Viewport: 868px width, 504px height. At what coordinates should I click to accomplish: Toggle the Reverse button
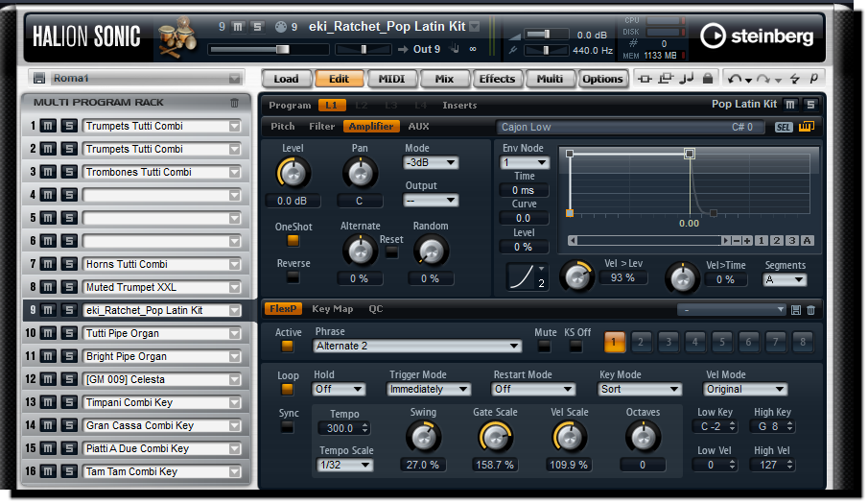(x=293, y=276)
